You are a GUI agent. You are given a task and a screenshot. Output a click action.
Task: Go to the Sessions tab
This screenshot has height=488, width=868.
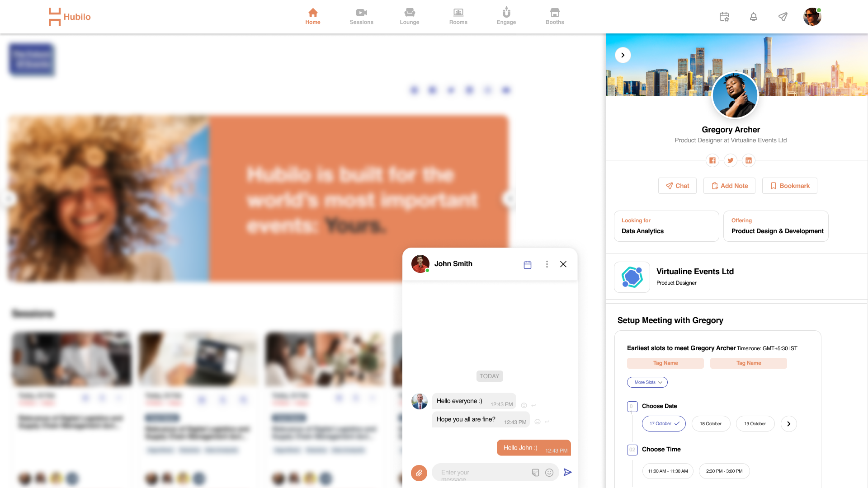(361, 16)
